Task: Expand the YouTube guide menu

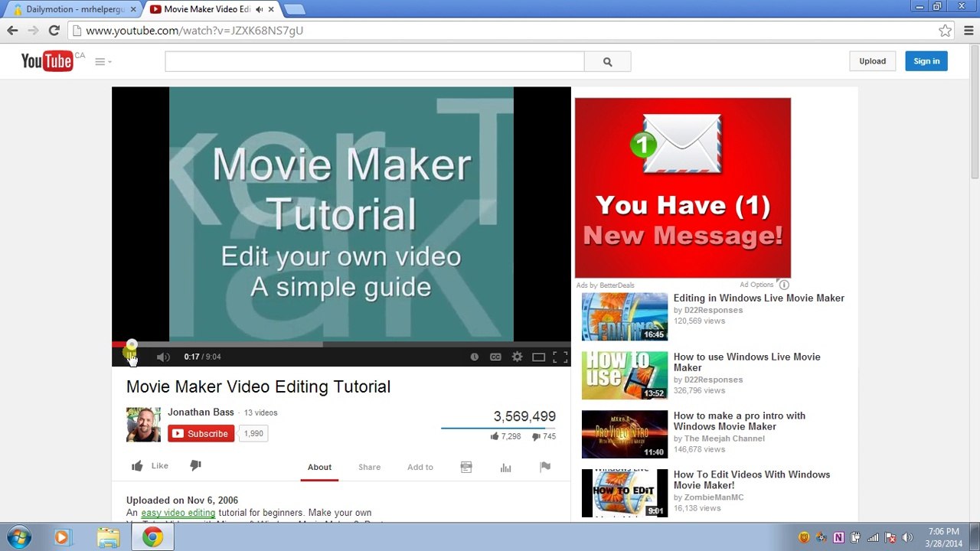Action: coord(103,61)
